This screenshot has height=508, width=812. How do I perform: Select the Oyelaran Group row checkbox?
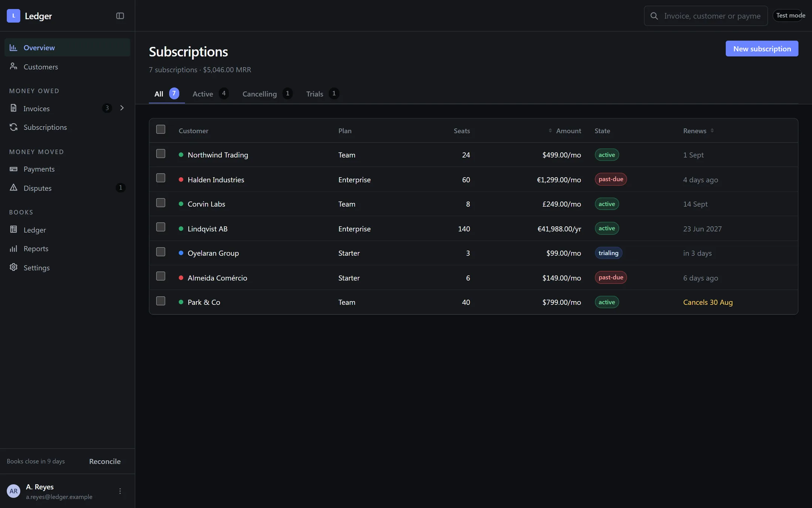(x=161, y=252)
